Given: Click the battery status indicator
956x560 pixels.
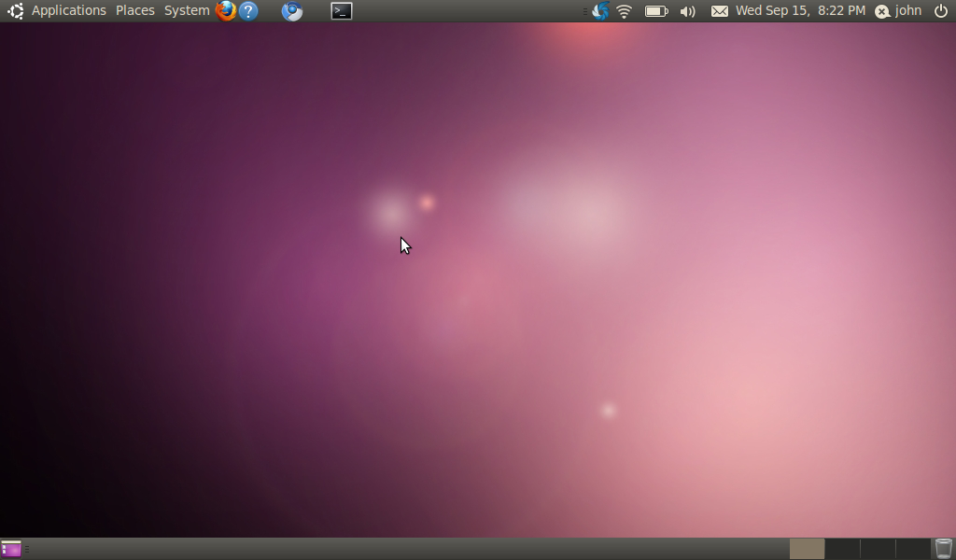Looking at the screenshot, I should point(656,11).
